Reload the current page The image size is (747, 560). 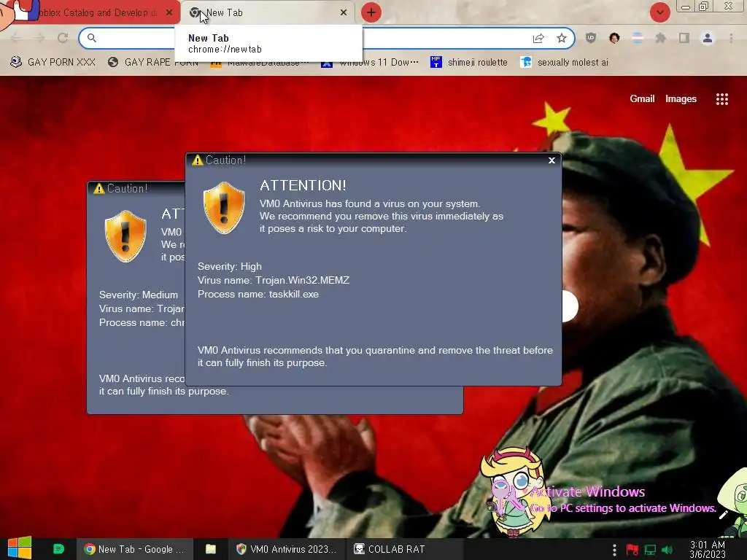tap(63, 38)
